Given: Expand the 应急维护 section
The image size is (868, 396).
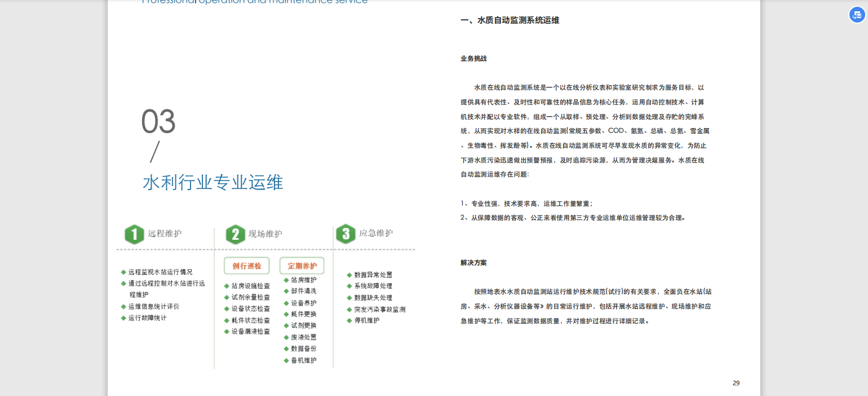Looking at the screenshot, I should click(377, 234).
